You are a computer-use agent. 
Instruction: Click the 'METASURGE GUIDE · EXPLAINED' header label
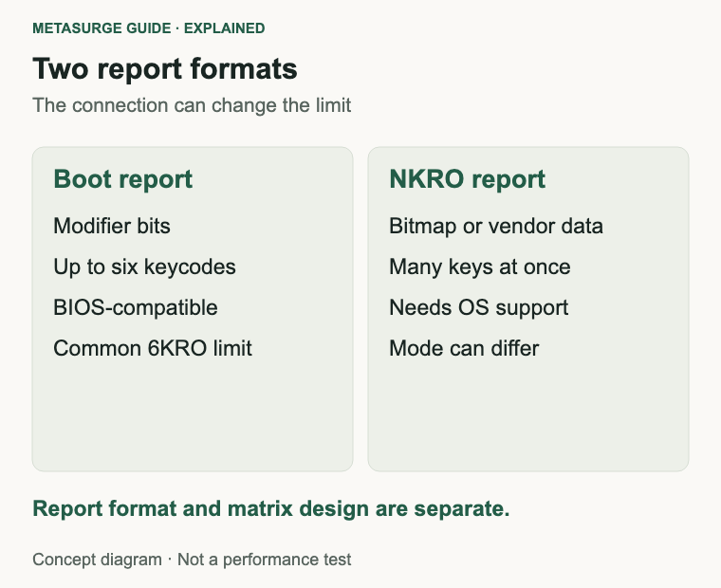click(149, 28)
